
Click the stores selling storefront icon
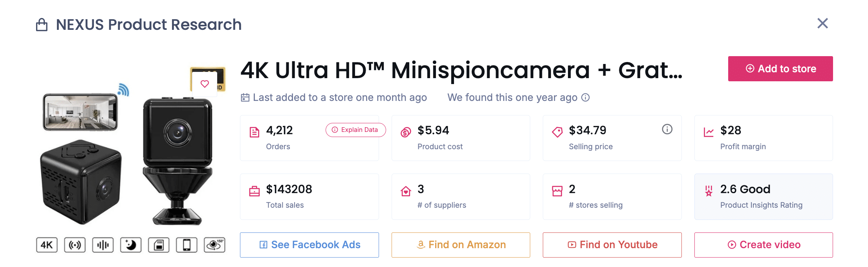557,191
